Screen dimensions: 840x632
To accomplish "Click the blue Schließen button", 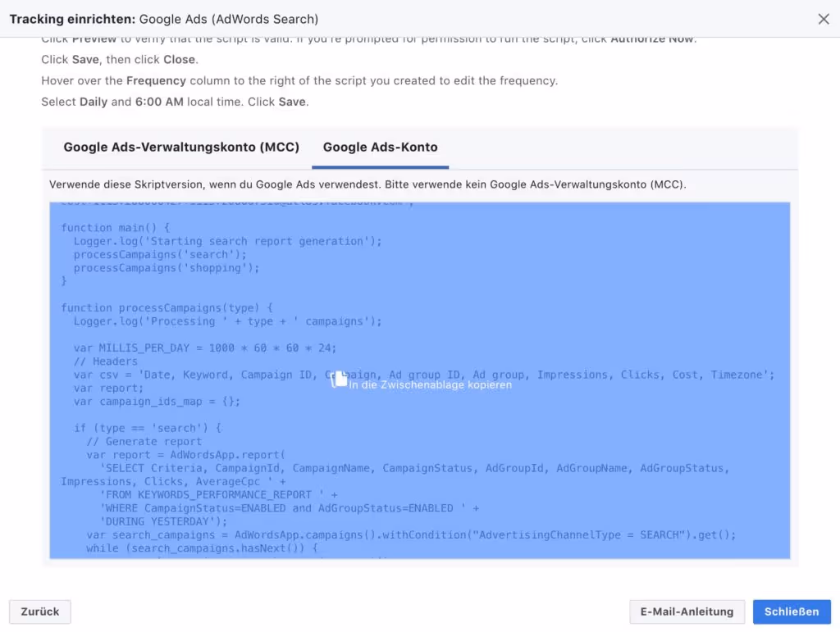I will point(792,612).
